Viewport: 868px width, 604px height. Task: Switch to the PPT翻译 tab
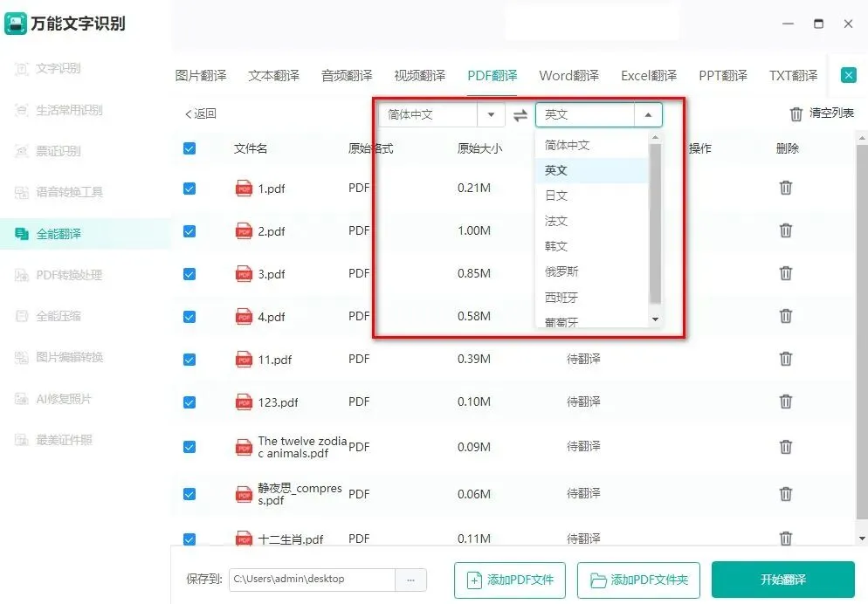click(x=723, y=75)
